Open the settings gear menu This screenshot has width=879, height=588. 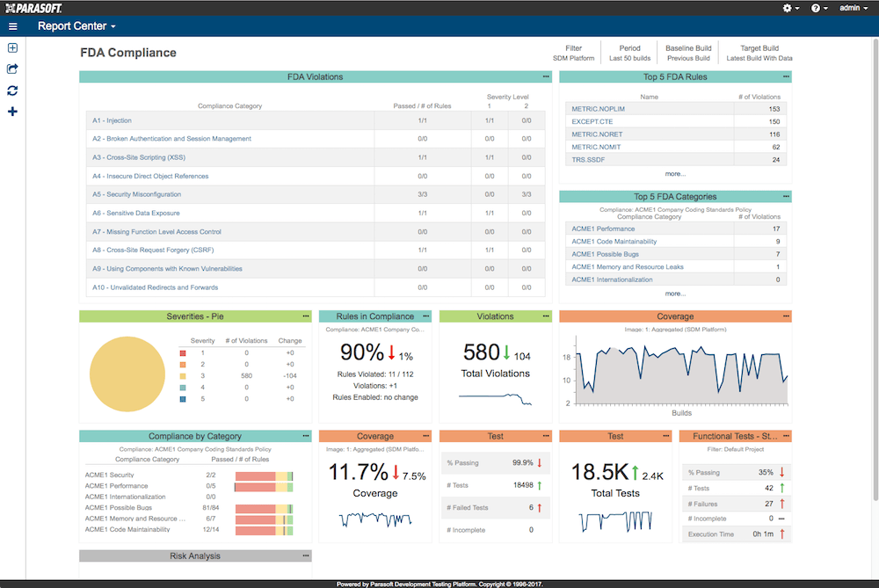788,7
